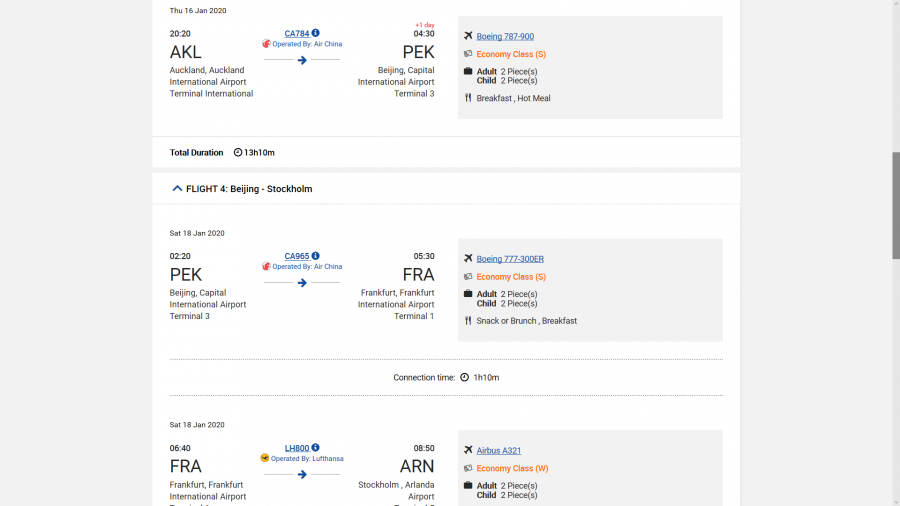Viewport: 900px width, 506px height.
Task: Click the connection time clock icon
Action: [464, 378]
